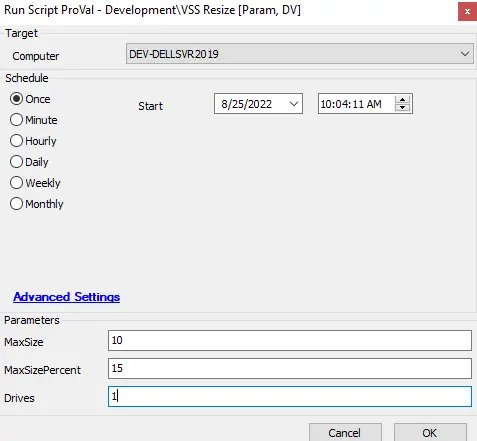Decrease start time with the down arrow
Screen dimensions: 477x441
pyautogui.click(x=402, y=108)
